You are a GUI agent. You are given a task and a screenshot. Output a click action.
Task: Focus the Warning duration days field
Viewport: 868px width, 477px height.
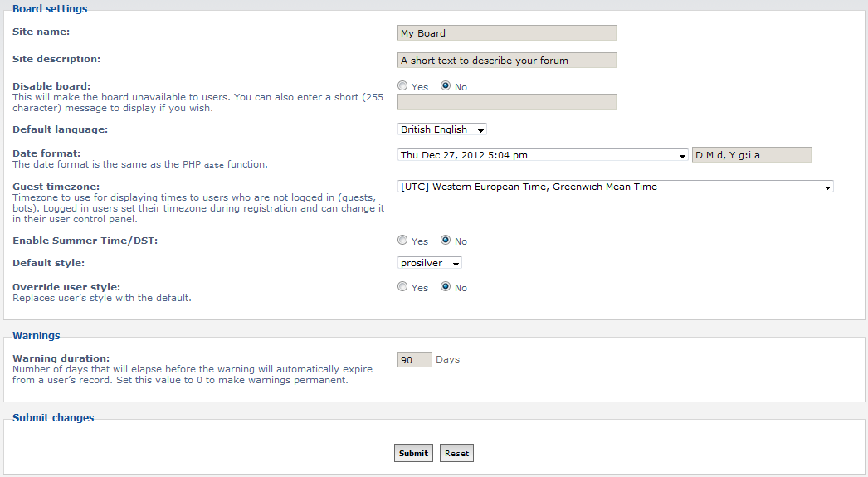point(415,360)
